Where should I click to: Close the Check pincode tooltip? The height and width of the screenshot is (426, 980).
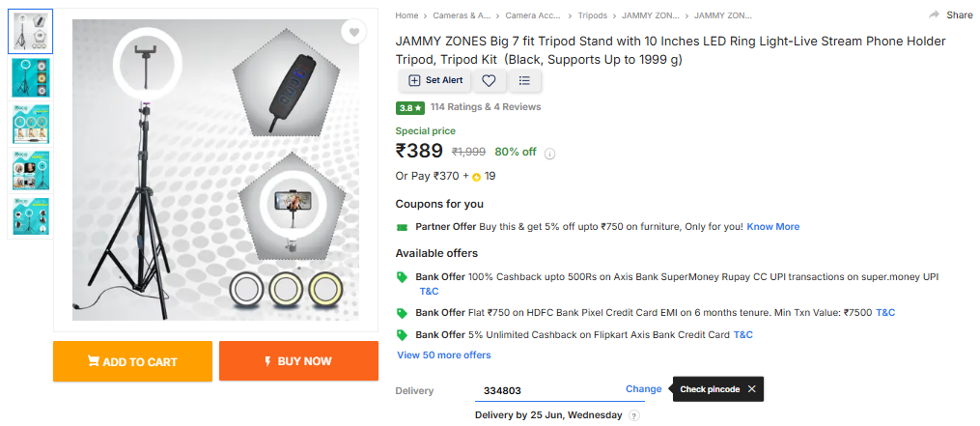751,389
